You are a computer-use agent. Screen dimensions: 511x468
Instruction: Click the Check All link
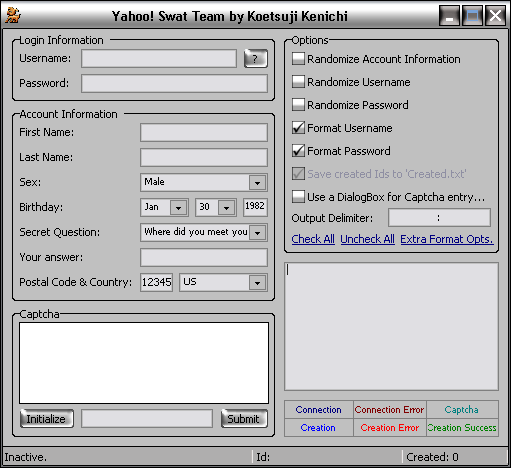point(313,239)
